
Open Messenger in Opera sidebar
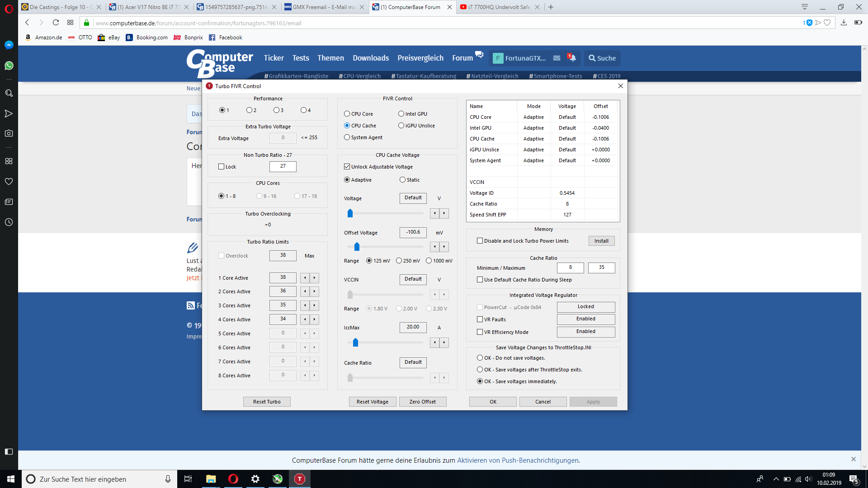click(9, 45)
